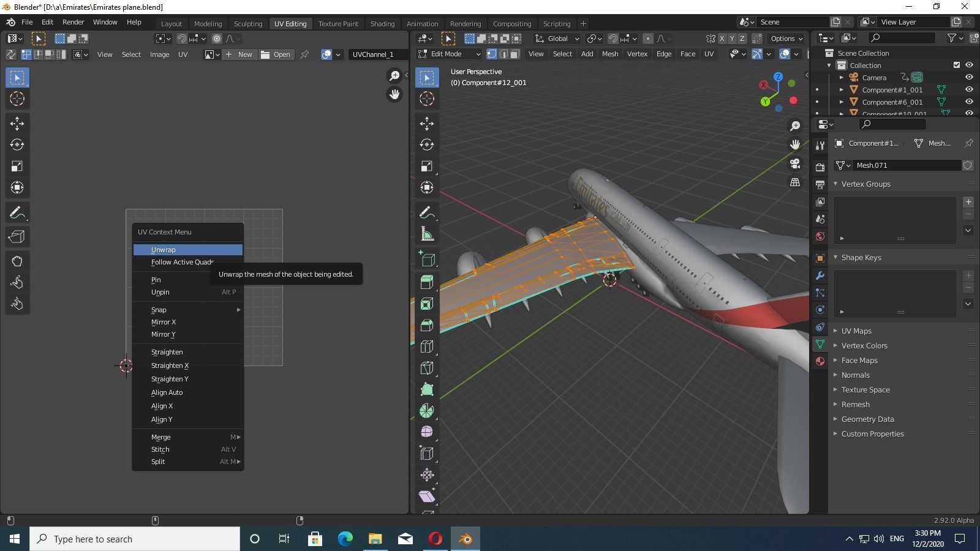This screenshot has width=980, height=551.
Task: Open the Render menu
Action: [x=73, y=22]
